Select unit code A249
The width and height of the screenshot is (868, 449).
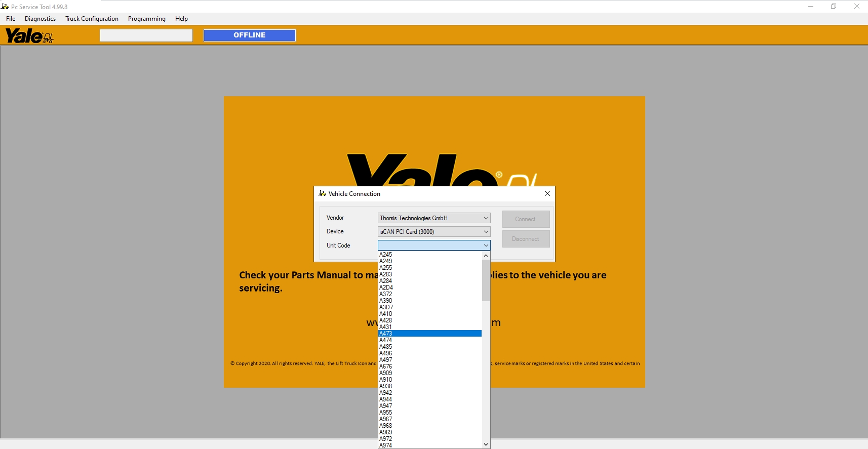tap(430, 261)
